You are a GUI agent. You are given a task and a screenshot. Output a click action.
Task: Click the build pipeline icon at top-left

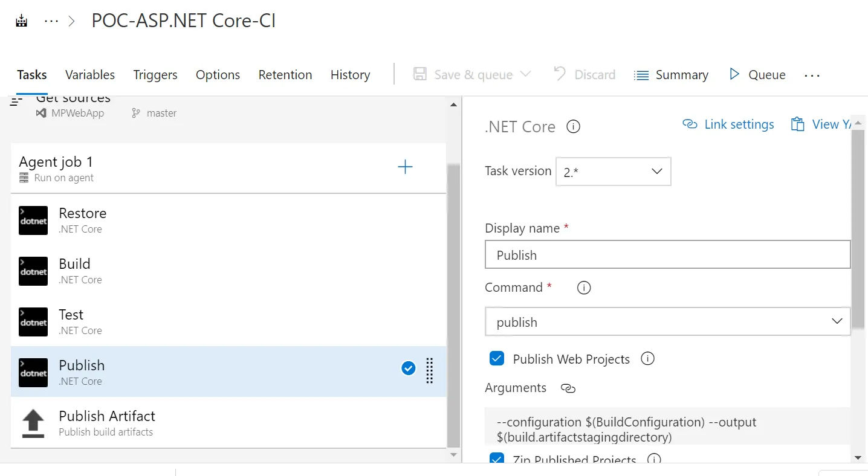point(22,21)
